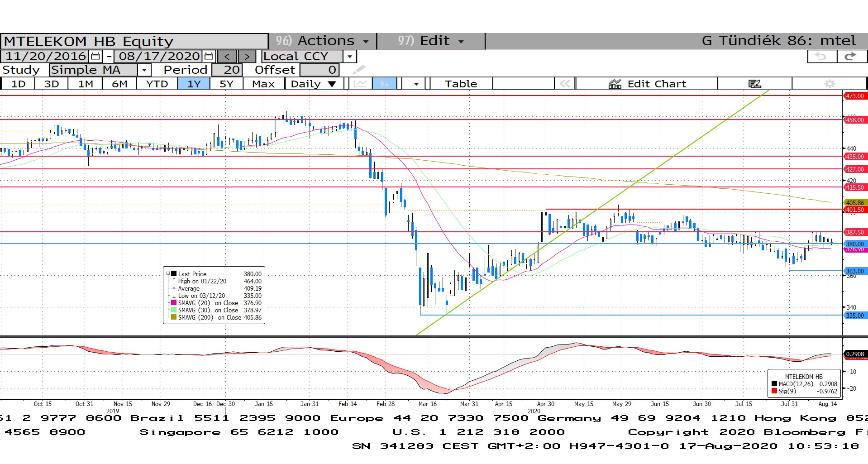The height and width of the screenshot is (464, 868).
Task: Click the G Tündiék 86: mtel title
Action: (x=778, y=41)
